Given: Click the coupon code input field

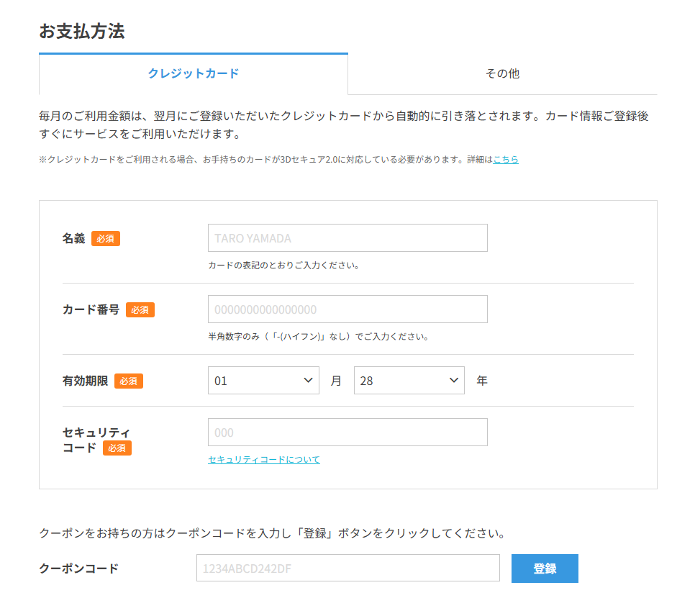Looking at the screenshot, I should [347, 568].
